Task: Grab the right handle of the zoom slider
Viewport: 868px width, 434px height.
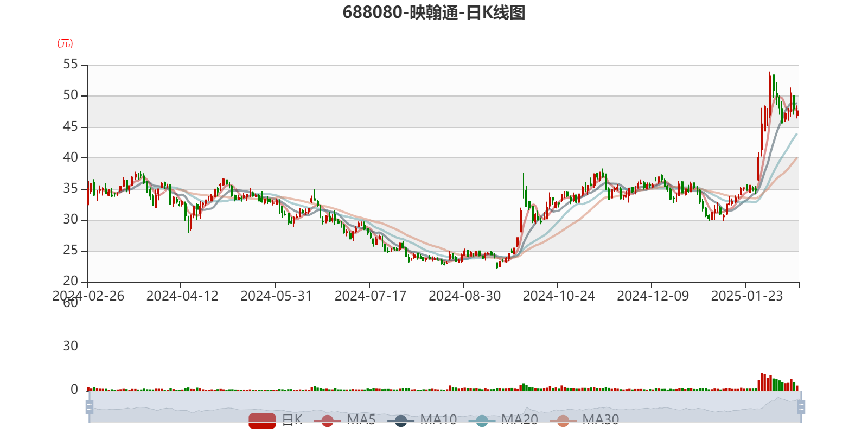Action: click(801, 407)
